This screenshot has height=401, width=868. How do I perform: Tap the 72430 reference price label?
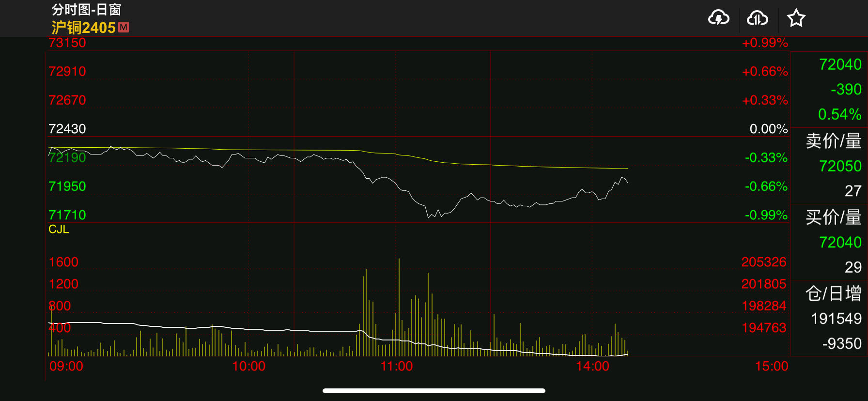point(67,129)
